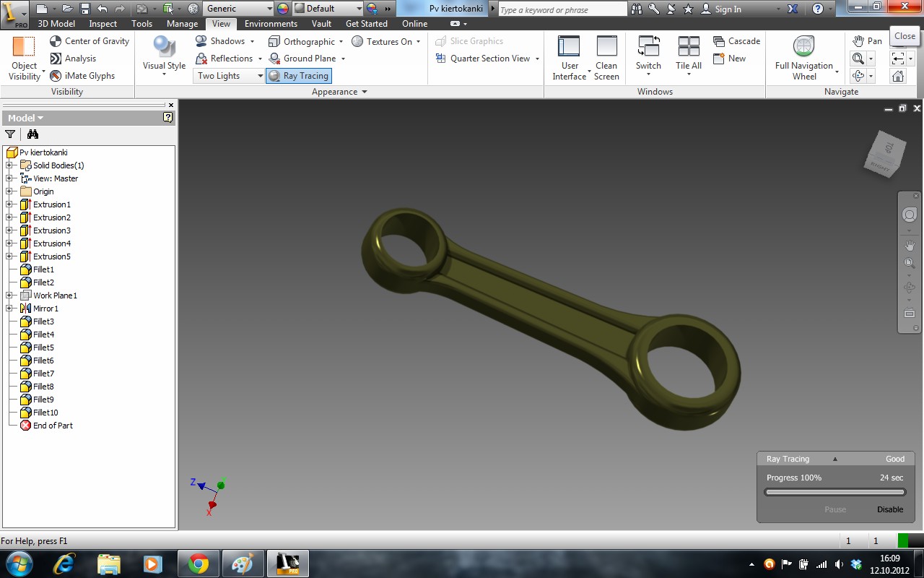This screenshot has height=578, width=924.
Task: Click the Center of Gravity icon
Action: pyautogui.click(x=56, y=41)
